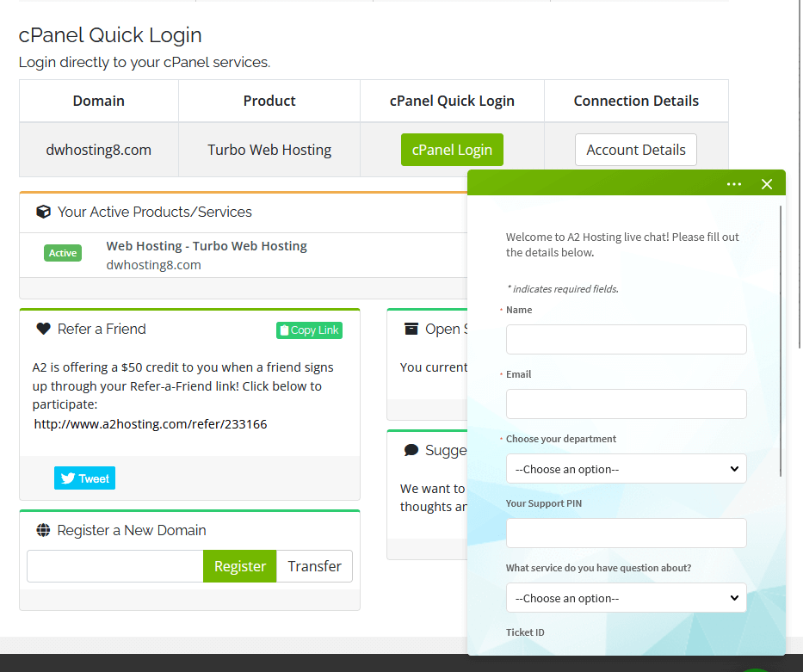Viewport: 803px width, 672px height.
Task: Click the archive icon beside Open heading
Action: pyautogui.click(x=411, y=329)
